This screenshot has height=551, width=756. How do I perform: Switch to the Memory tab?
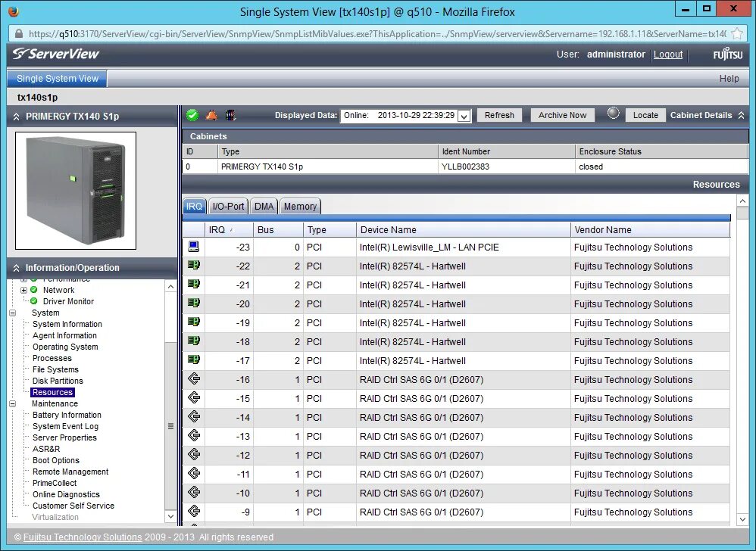(300, 206)
